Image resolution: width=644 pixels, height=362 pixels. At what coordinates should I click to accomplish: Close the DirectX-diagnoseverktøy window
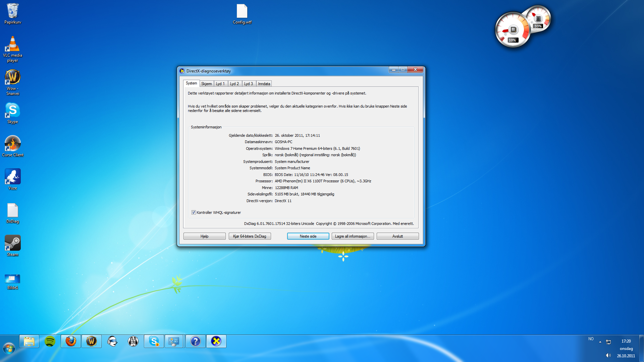click(x=415, y=70)
